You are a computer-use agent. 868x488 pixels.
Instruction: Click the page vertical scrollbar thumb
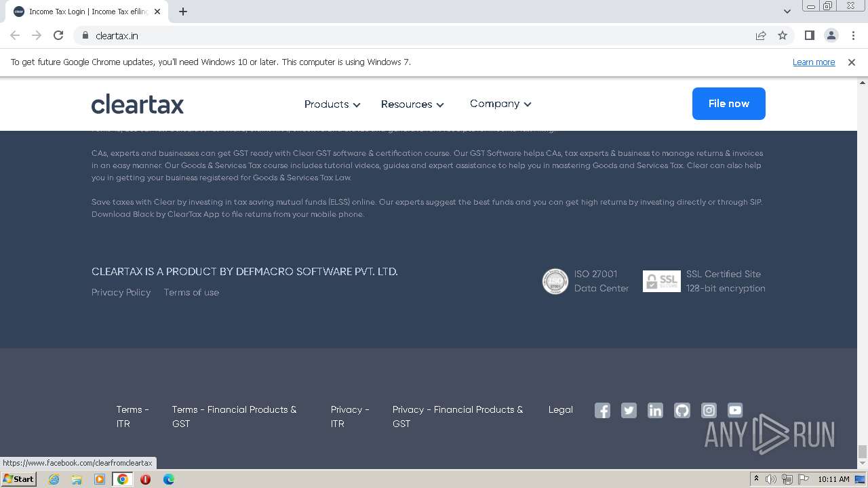pyautogui.click(x=862, y=451)
